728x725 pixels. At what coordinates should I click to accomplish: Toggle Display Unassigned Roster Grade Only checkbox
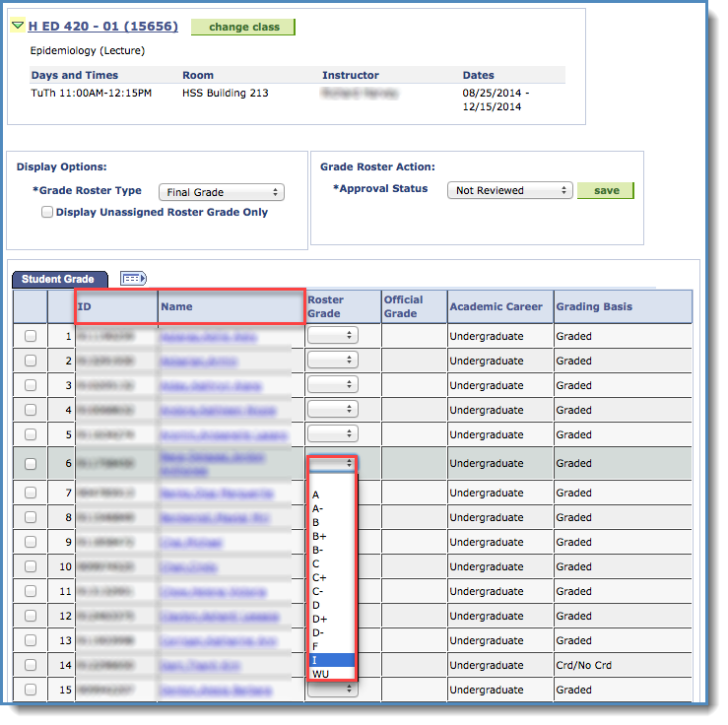pos(47,212)
